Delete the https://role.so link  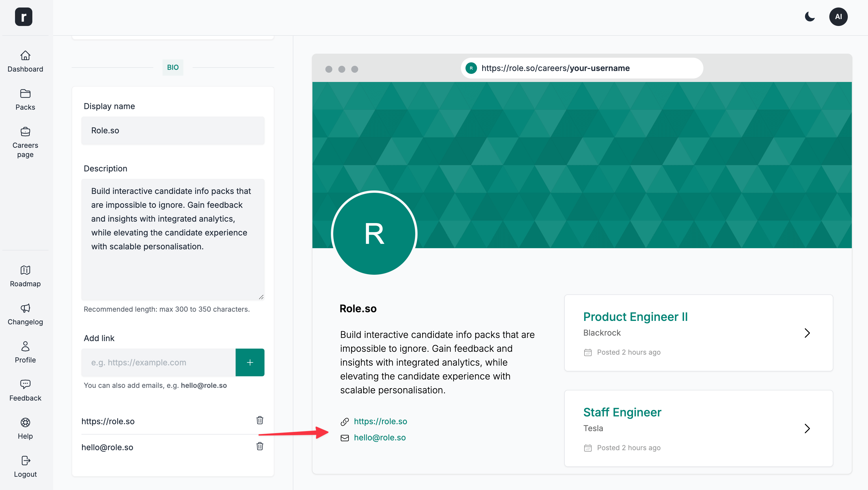[x=260, y=420]
